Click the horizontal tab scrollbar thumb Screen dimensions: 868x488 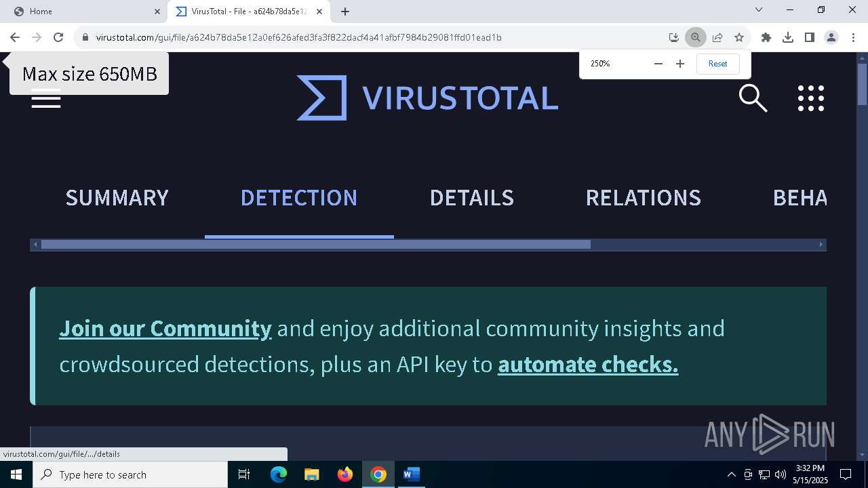click(x=316, y=244)
